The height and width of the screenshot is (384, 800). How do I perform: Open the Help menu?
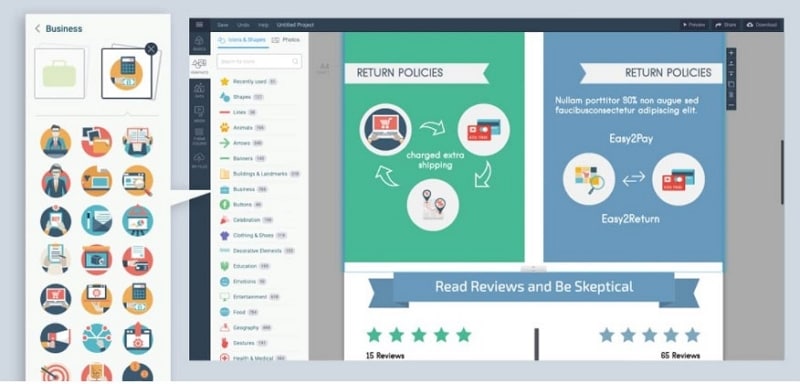click(x=263, y=25)
